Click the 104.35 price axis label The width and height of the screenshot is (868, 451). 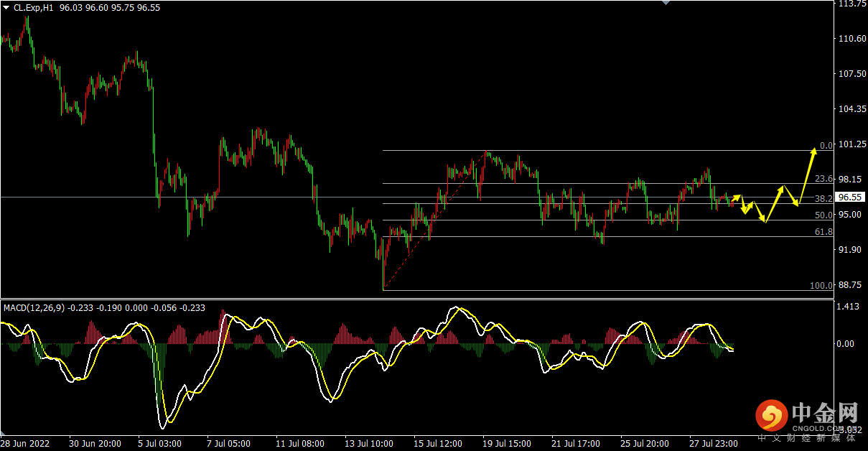click(x=852, y=109)
